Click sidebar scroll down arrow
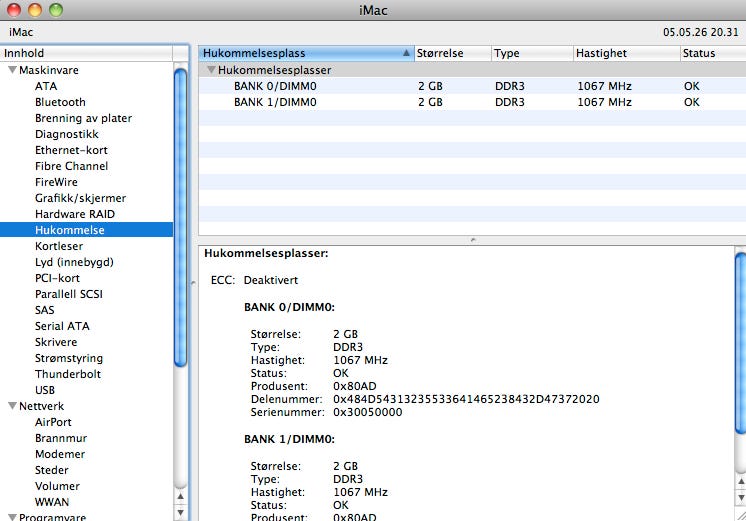The image size is (746, 521). 180,512
